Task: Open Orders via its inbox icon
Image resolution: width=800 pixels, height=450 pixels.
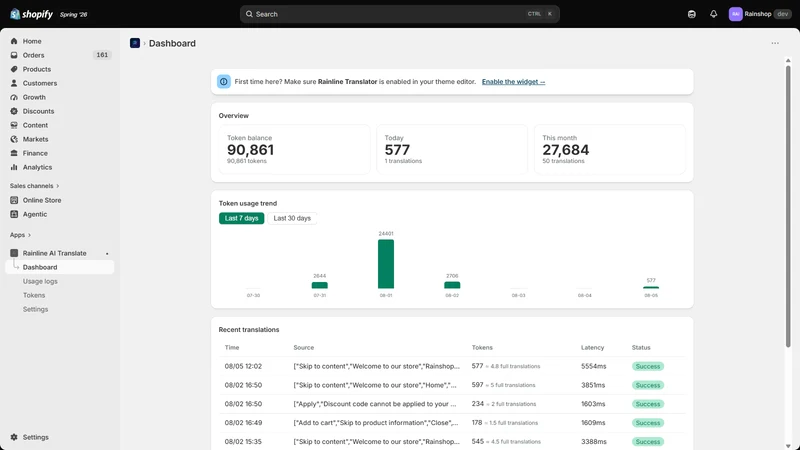Action: pos(14,55)
